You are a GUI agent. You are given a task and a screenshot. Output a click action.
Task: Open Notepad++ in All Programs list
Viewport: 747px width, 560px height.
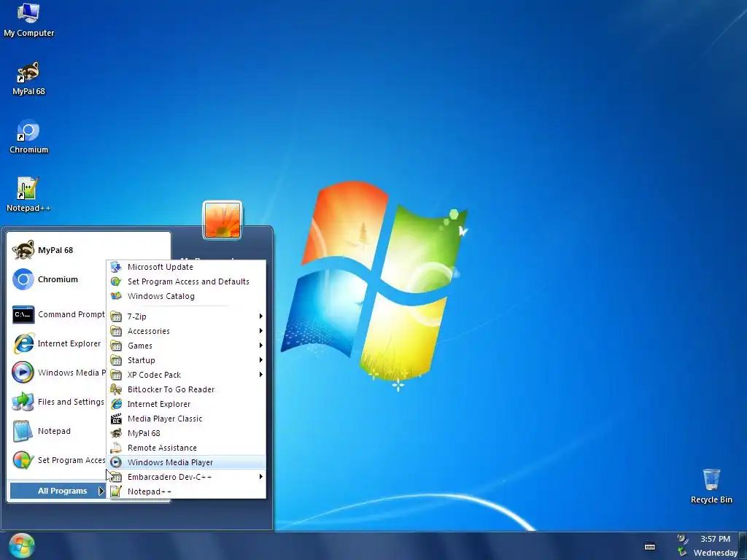coord(187,491)
